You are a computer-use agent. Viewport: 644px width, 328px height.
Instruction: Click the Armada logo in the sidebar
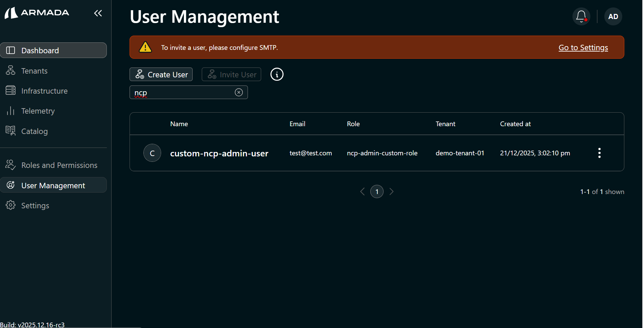tap(36, 13)
